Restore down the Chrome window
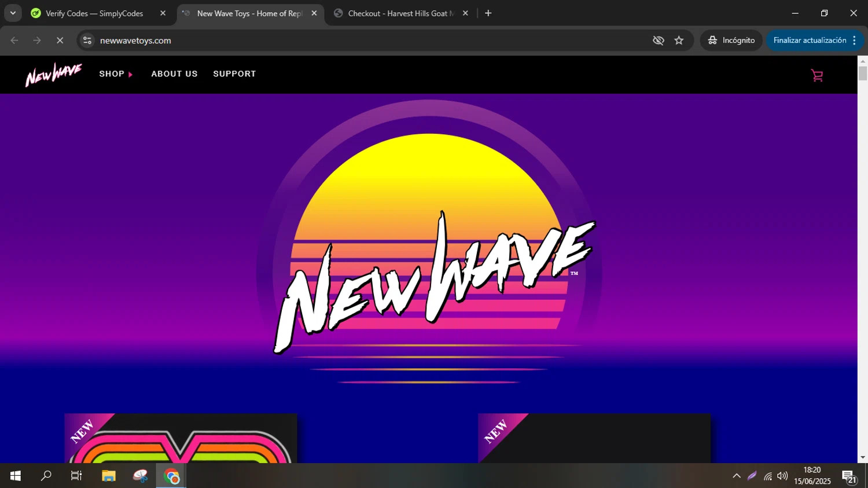The height and width of the screenshot is (488, 868). click(x=825, y=13)
